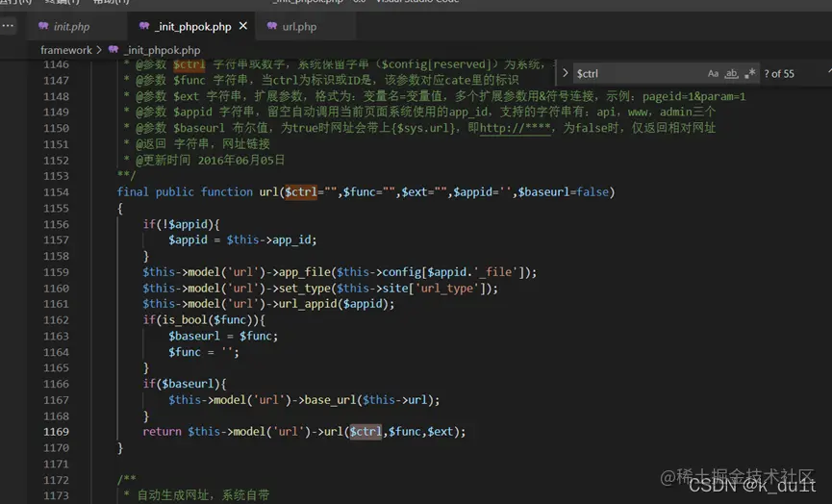Click line number 1173
832x504 pixels.
pos(56,495)
